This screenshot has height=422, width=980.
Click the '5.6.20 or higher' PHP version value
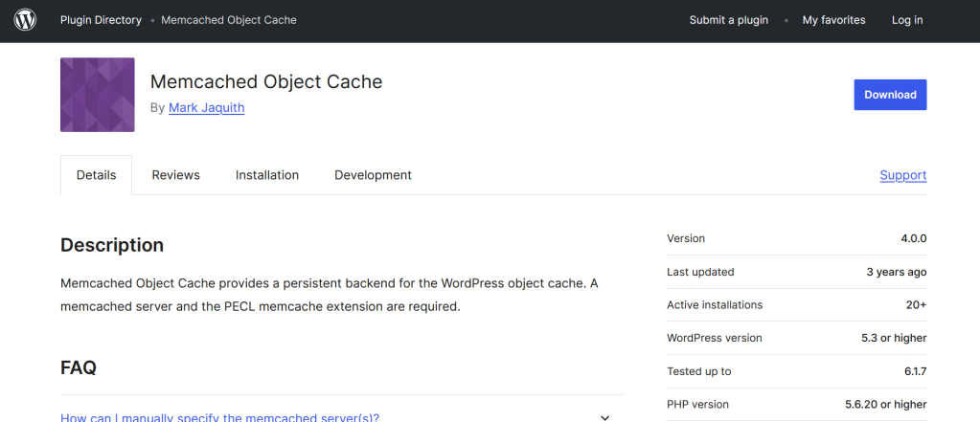pos(885,405)
